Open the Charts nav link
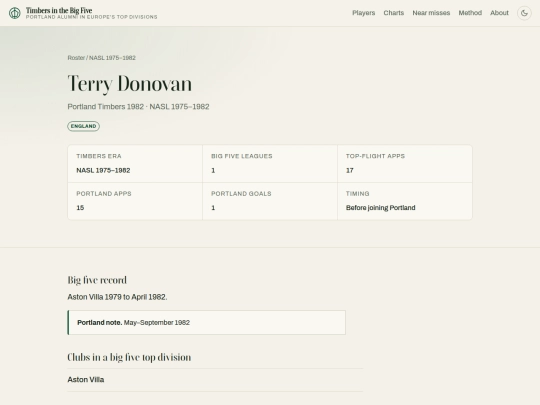540x405 pixels. tap(394, 13)
